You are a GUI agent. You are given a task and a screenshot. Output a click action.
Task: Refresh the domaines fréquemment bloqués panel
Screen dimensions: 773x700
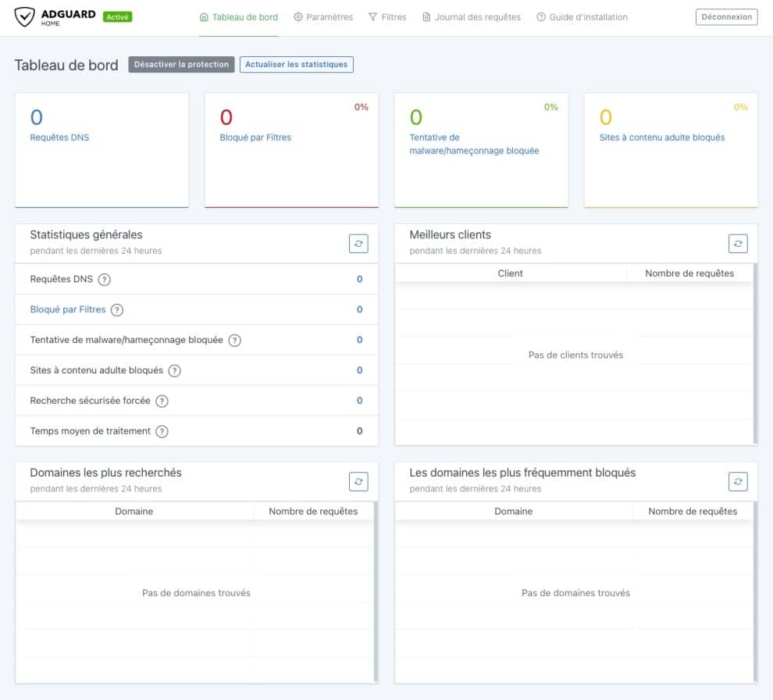738,481
